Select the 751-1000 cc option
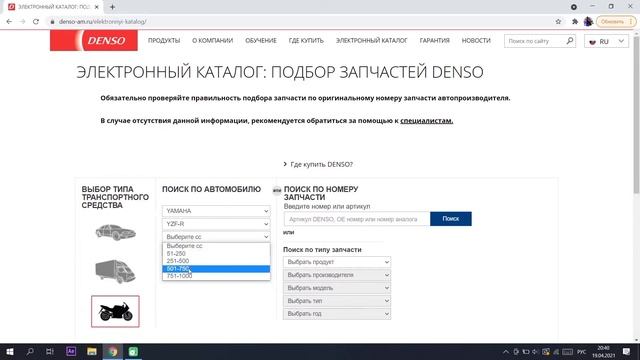640x360 pixels. coord(216,276)
